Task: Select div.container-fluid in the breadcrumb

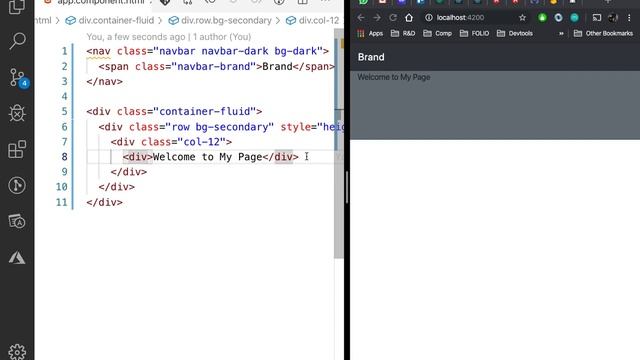Action: coord(110,20)
